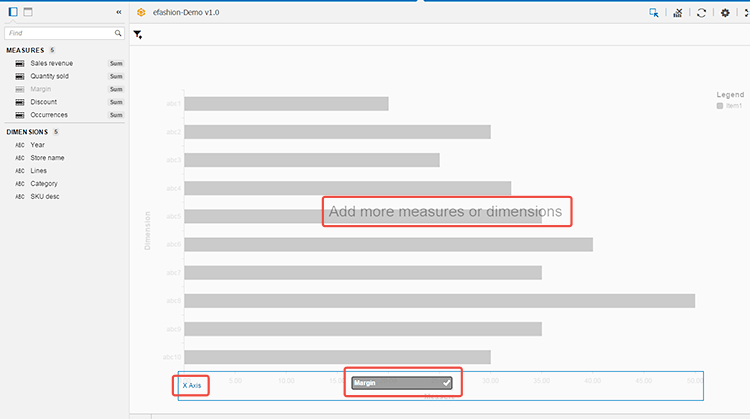Click the Occurrences measure icon
Screen dimensions: 750x419
20,115
